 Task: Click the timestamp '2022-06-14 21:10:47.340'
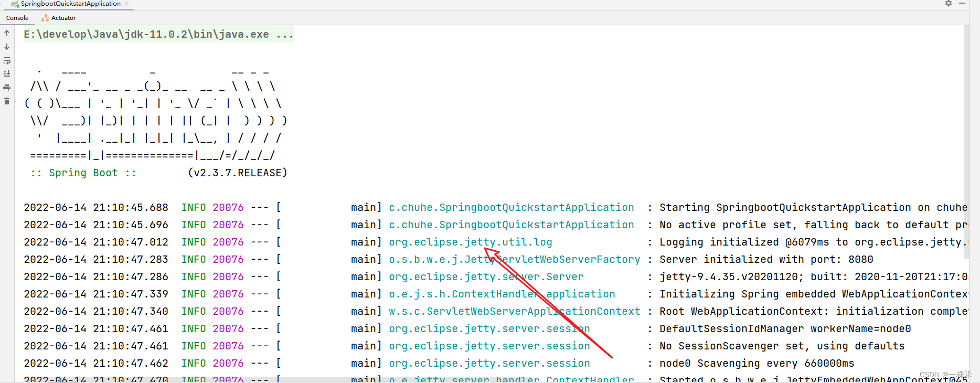(x=96, y=311)
